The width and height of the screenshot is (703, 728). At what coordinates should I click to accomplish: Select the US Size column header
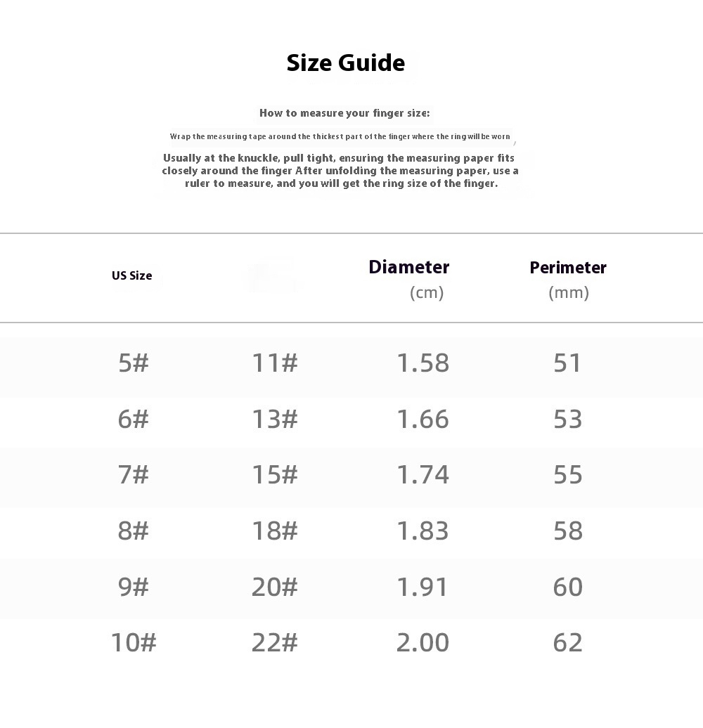[x=131, y=275]
